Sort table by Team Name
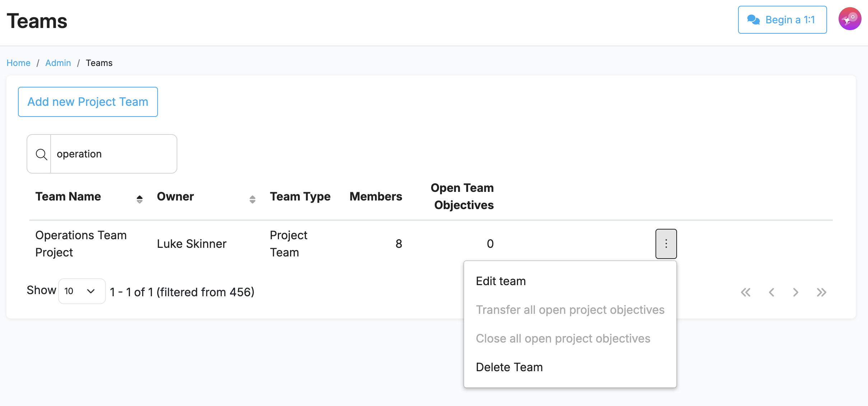 coord(140,199)
